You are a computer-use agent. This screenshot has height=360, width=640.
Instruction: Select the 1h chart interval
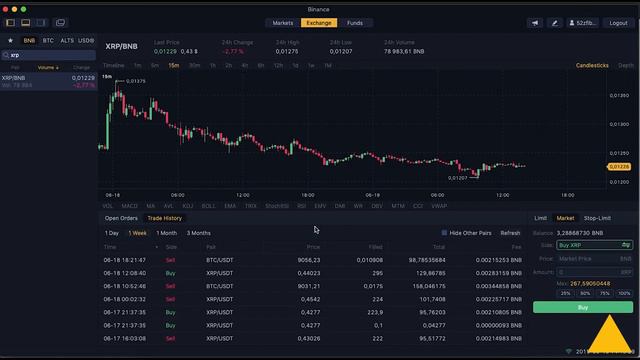coord(213,65)
